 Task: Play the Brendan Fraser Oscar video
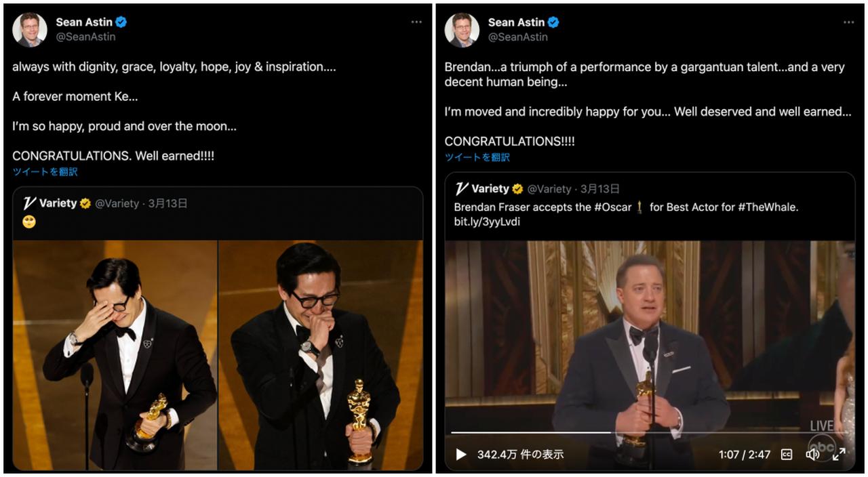461,454
